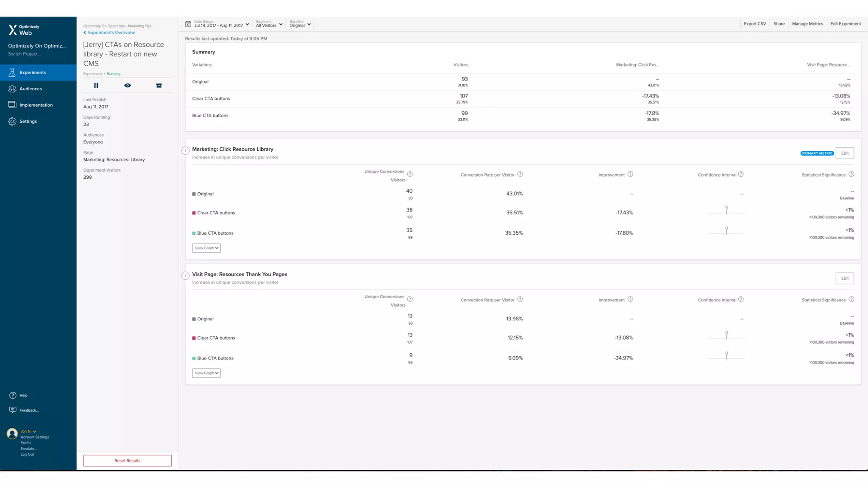The height and width of the screenshot is (488, 868).
Task: Click clock icon beside Marketing: Click Resource Library
Action: 185,150
